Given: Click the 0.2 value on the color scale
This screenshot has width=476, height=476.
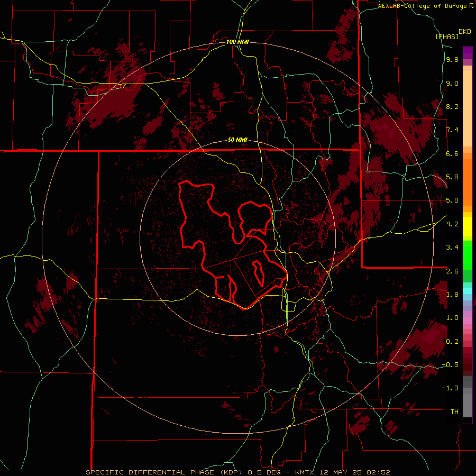Looking at the screenshot, I should point(452,342).
